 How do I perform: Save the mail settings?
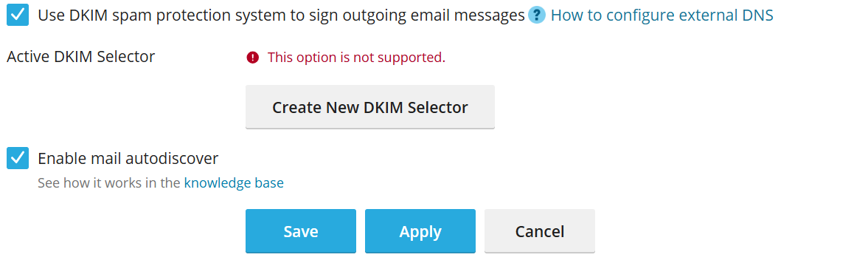(x=301, y=231)
